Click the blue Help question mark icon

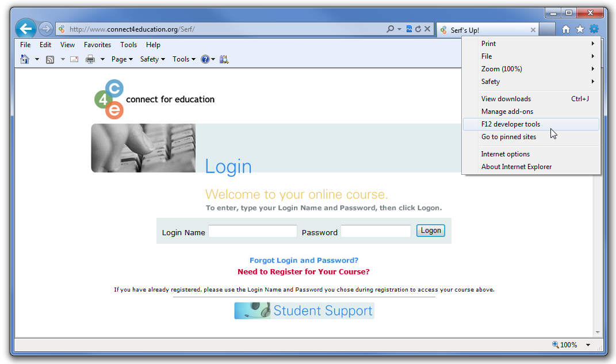(205, 59)
